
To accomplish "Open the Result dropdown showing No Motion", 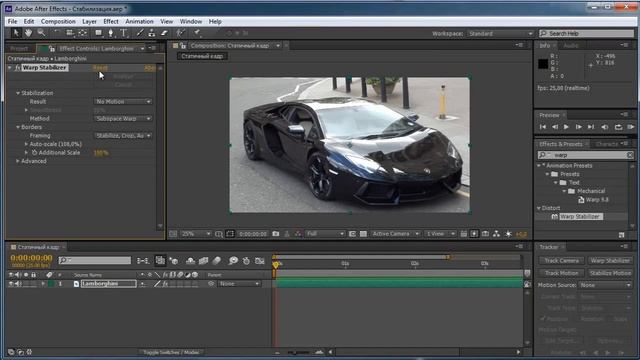I will (x=123, y=102).
